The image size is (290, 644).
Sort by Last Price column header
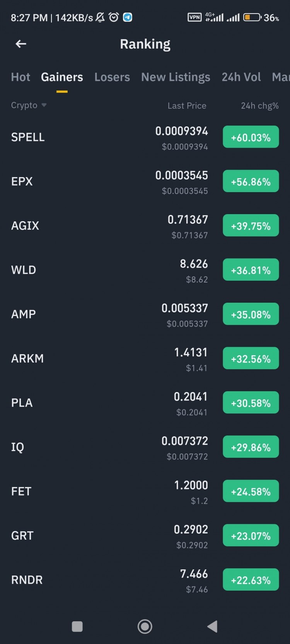(187, 106)
